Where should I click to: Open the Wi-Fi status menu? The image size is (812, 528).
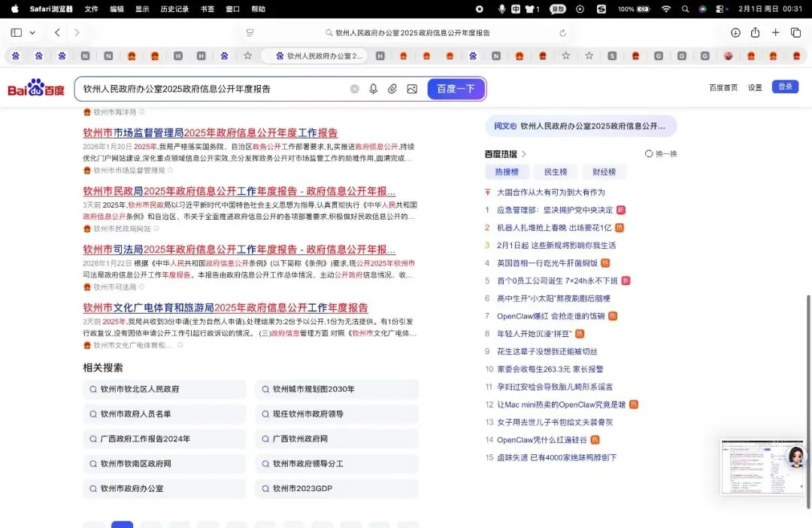tap(666, 9)
